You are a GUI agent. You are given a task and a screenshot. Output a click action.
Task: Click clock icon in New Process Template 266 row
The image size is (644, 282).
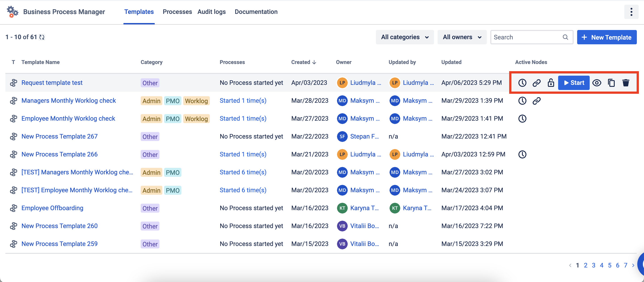click(x=522, y=154)
